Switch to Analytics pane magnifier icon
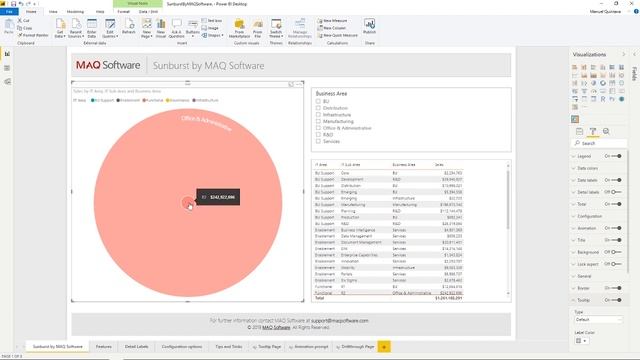 pos(606,131)
